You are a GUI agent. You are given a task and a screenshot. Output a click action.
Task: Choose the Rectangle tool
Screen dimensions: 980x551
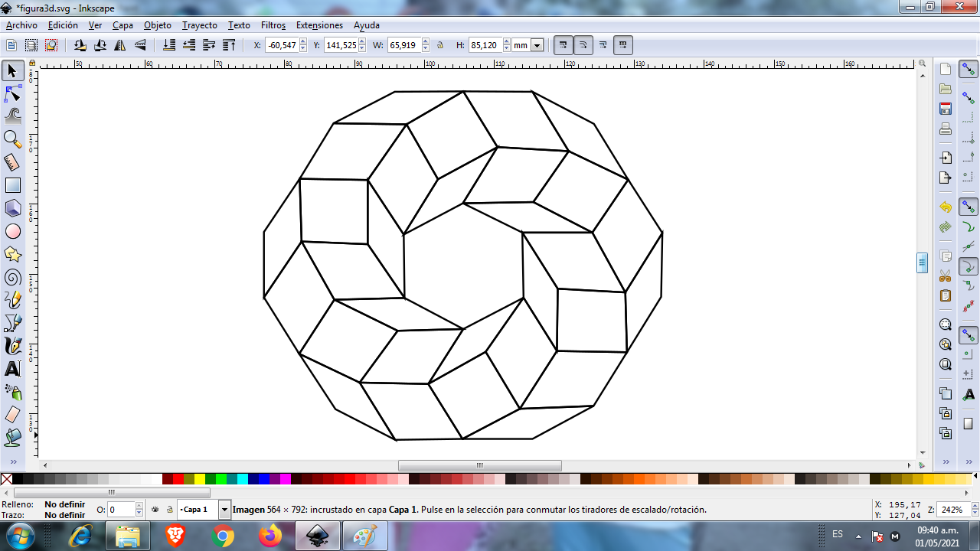pos(12,185)
